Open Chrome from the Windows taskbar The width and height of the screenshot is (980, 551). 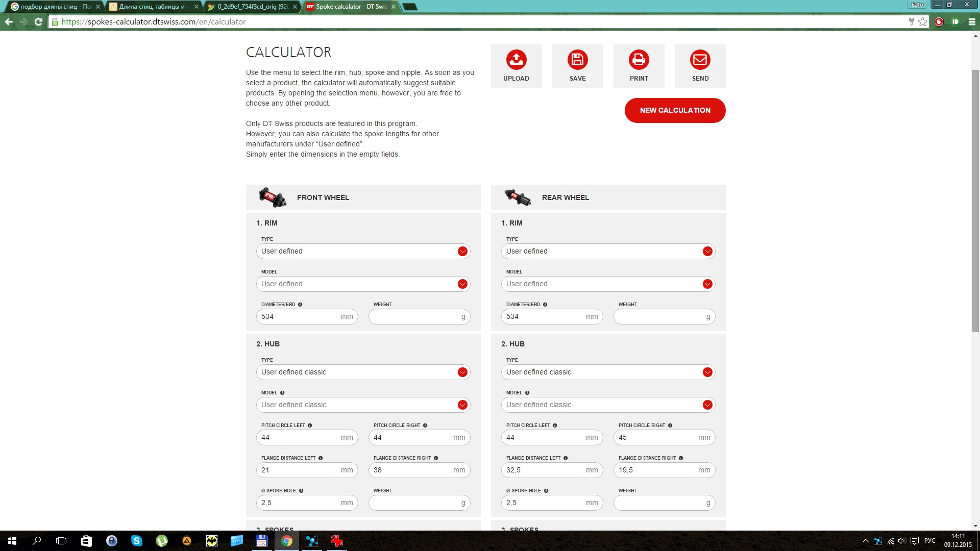pos(287,541)
